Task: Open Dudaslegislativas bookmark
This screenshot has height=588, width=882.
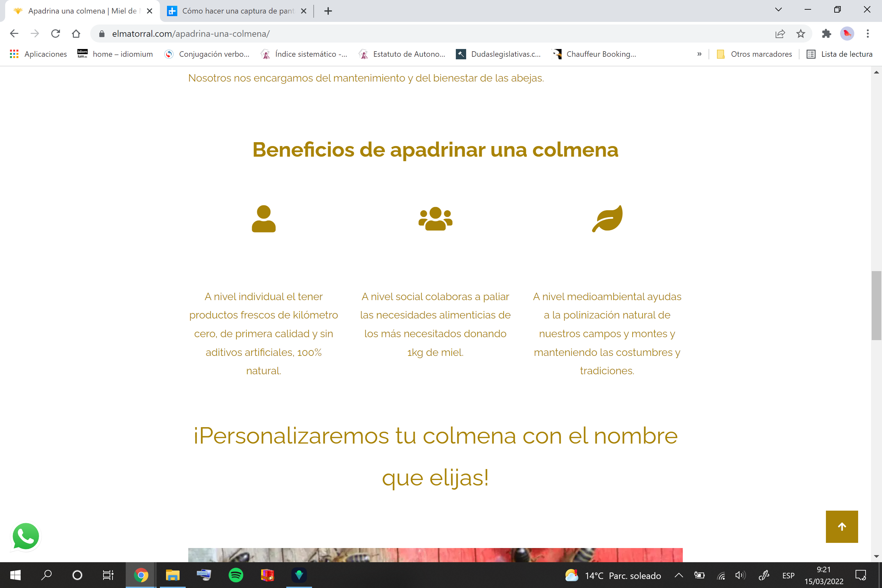Action: [x=498, y=54]
